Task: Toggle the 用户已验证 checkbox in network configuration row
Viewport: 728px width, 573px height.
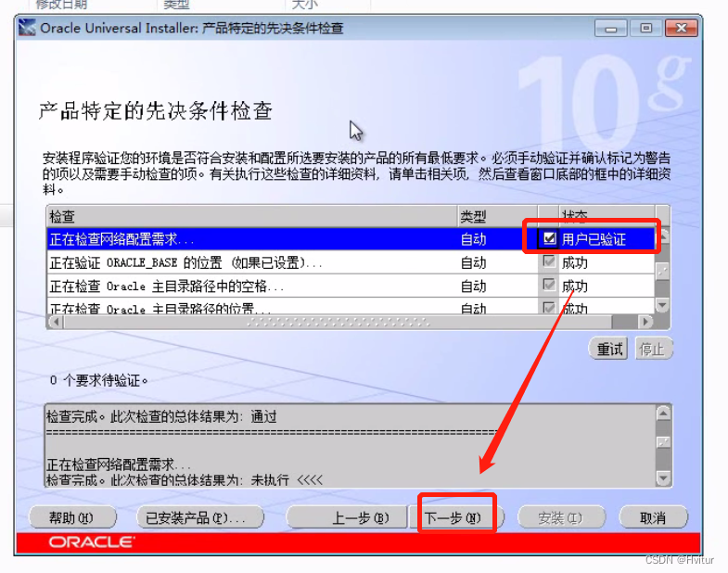Action: tap(550, 238)
